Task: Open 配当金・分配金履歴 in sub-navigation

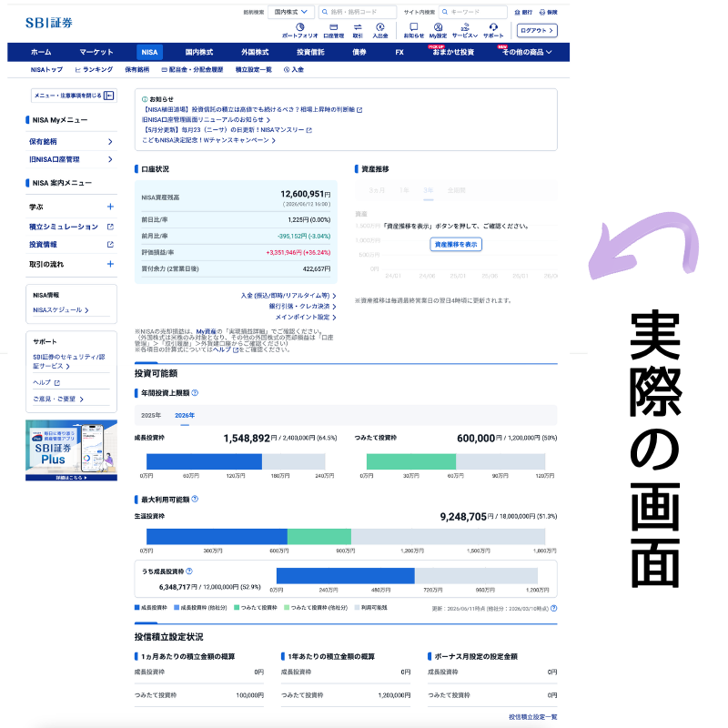Action: pyautogui.click(x=192, y=70)
